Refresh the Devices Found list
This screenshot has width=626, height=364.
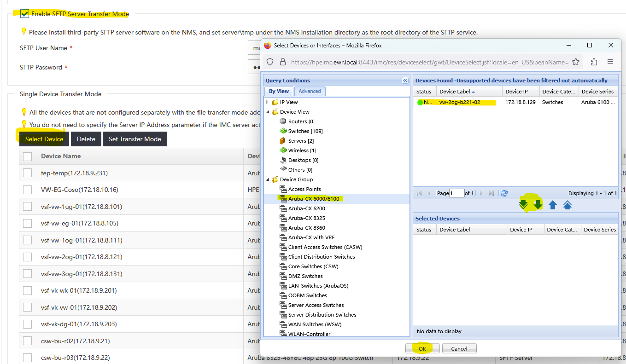click(504, 193)
